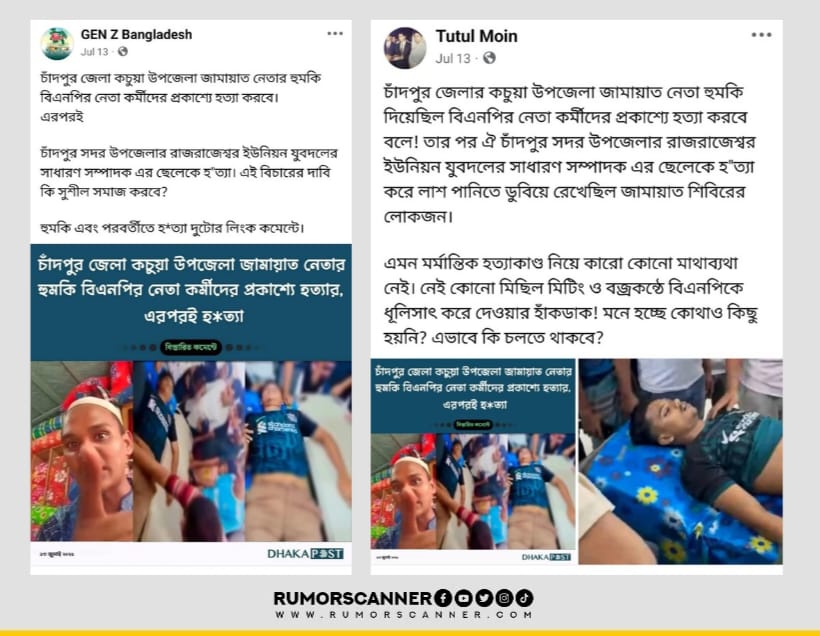Screen dimensions: 820x636
Task: Click the black pill label on GEN Z photo card
Action: (191, 347)
